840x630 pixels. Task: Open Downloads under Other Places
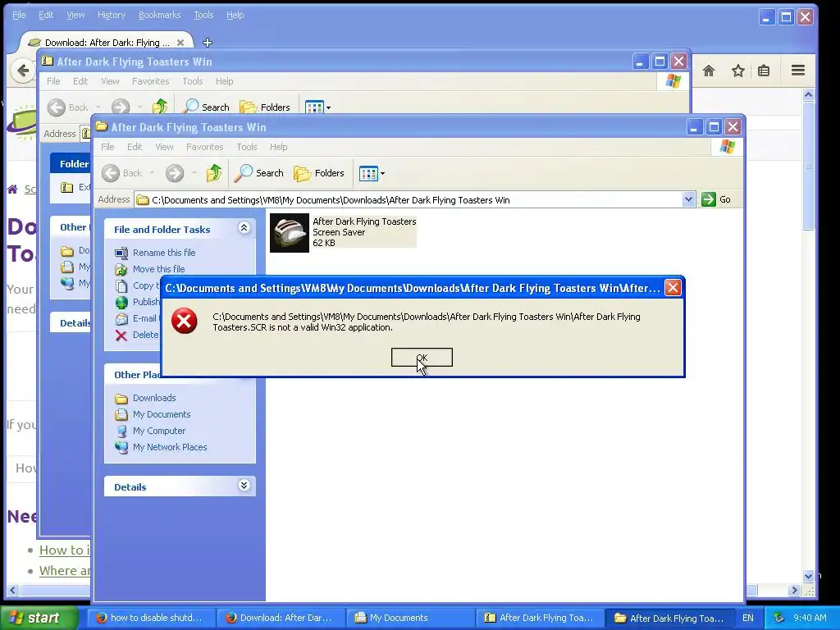(154, 398)
